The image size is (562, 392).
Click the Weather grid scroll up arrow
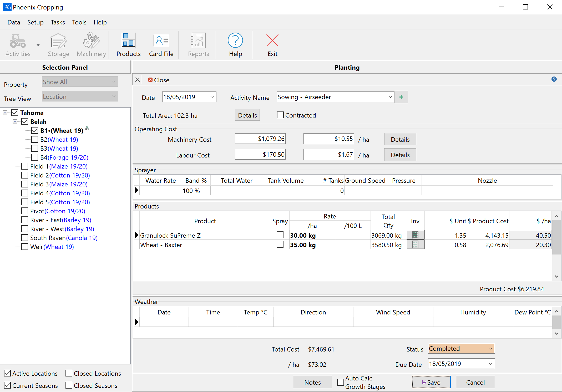click(x=556, y=311)
